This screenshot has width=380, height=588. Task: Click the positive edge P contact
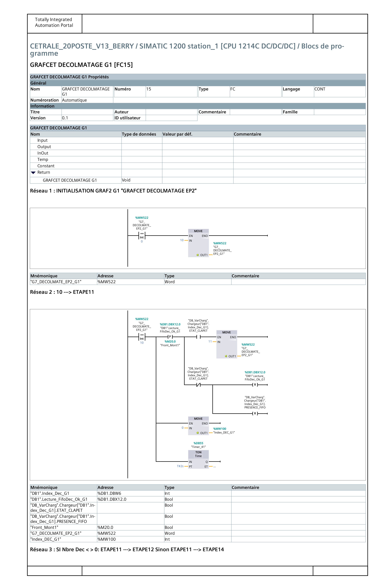tap(170, 337)
